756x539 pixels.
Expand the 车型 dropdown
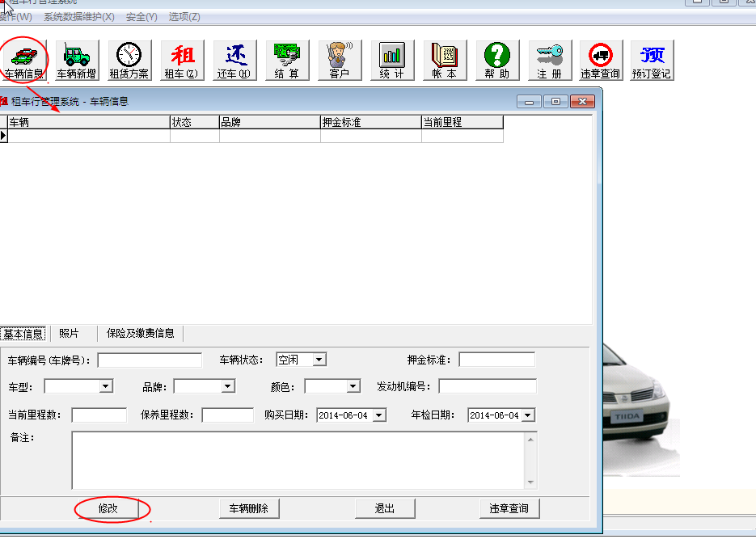[106, 386]
